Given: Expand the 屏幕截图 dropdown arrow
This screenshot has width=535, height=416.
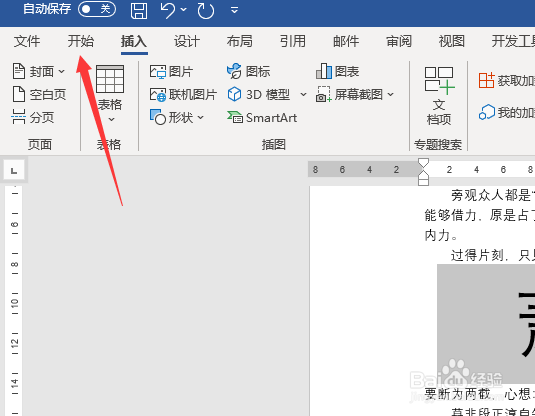Looking at the screenshot, I should coord(391,94).
